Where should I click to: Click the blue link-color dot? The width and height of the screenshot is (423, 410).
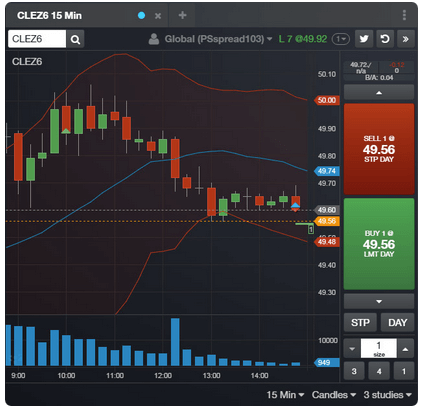(141, 15)
